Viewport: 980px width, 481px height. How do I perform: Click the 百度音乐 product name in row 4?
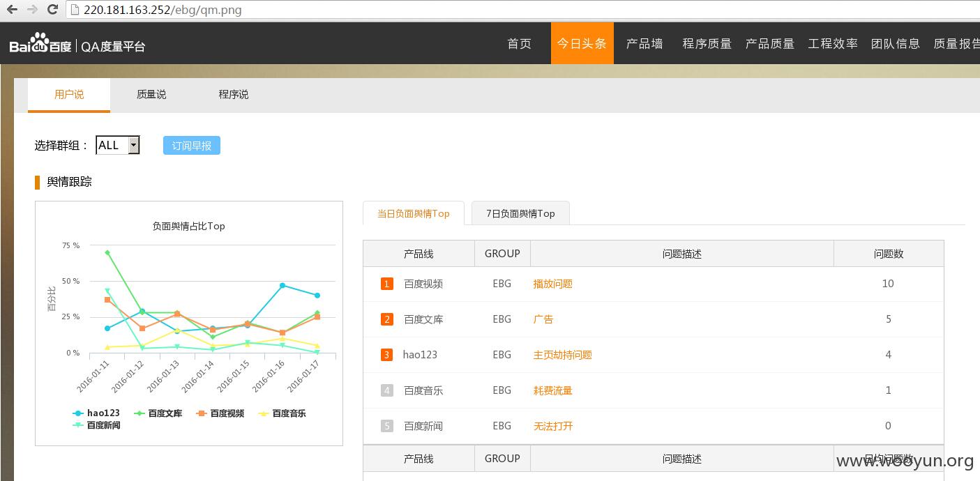tap(423, 390)
